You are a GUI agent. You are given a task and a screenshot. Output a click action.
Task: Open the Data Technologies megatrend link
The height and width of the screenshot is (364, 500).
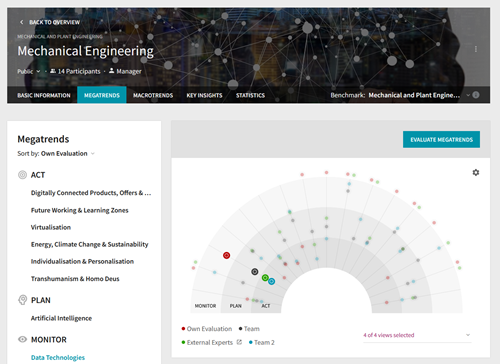pos(58,357)
